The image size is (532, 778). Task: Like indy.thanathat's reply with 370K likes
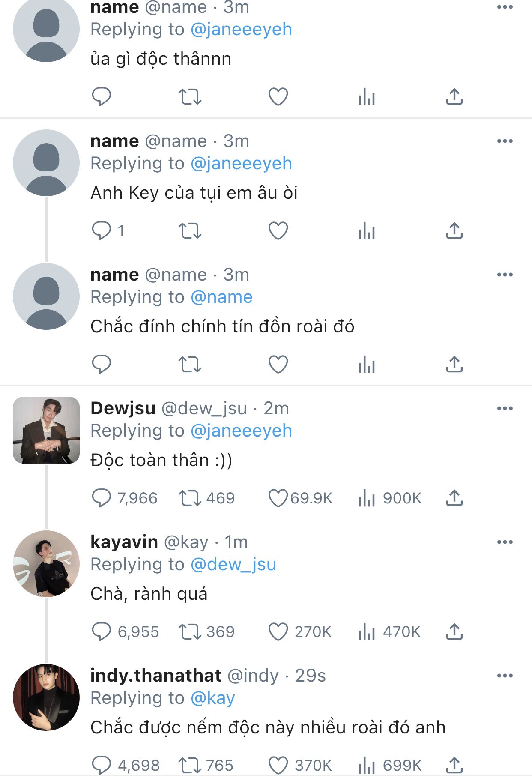coord(278,765)
